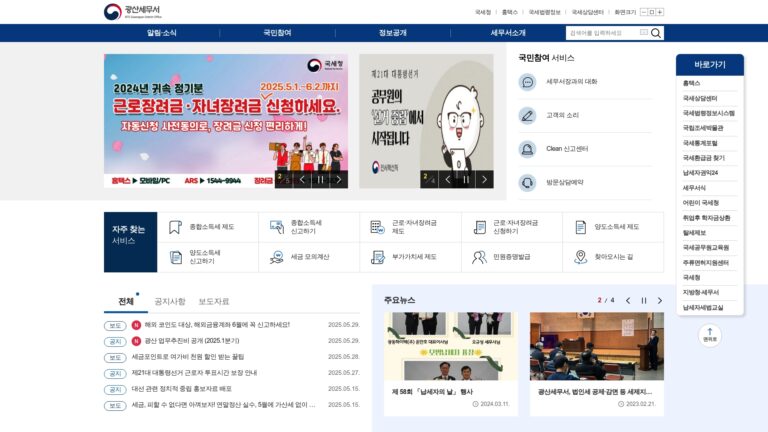
Task: Go to previous main banner slide
Action: pyautogui.click(x=302, y=180)
